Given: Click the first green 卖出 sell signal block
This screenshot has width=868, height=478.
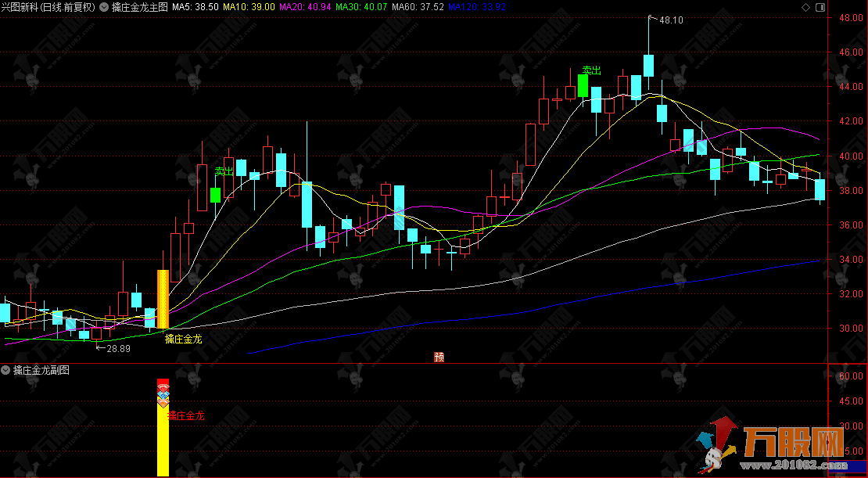Looking at the screenshot, I should point(215,195).
